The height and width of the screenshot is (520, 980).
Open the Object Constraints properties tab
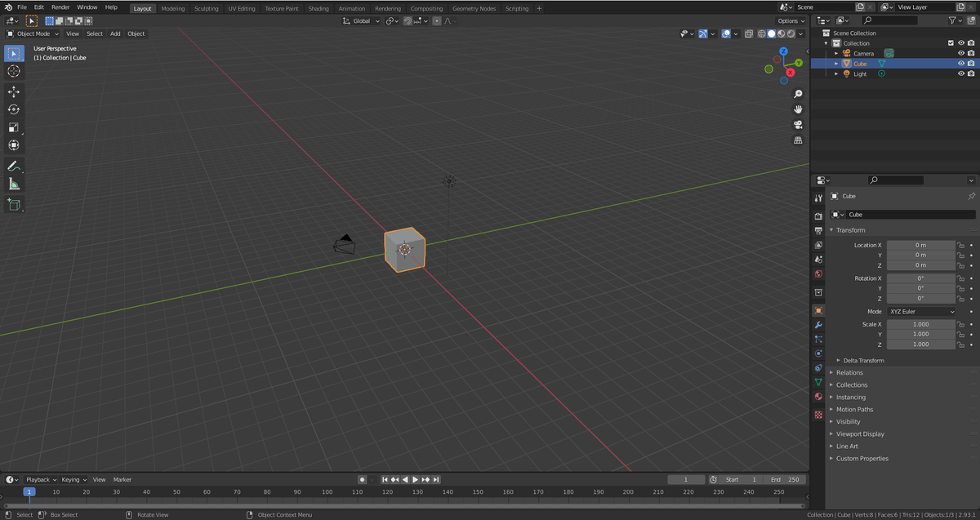(x=818, y=368)
